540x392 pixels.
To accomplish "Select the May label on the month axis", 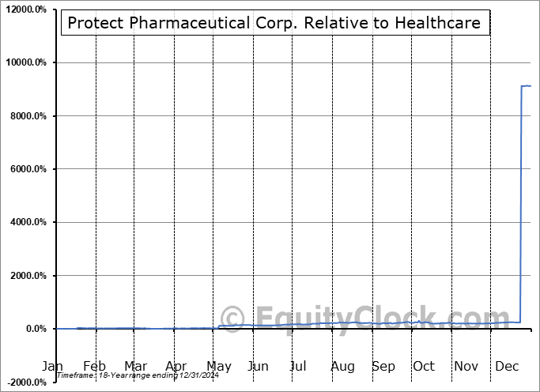I will point(218,367).
